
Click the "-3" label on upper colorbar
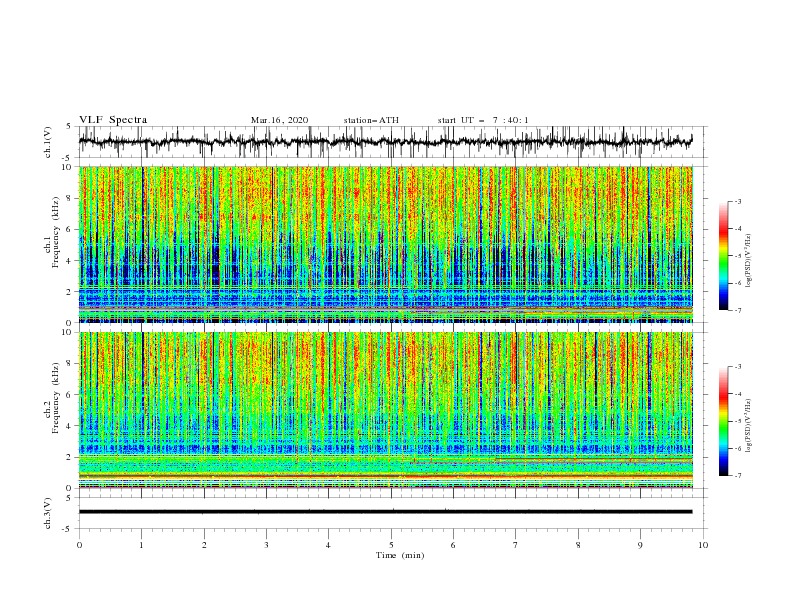click(x=737, y=201)
